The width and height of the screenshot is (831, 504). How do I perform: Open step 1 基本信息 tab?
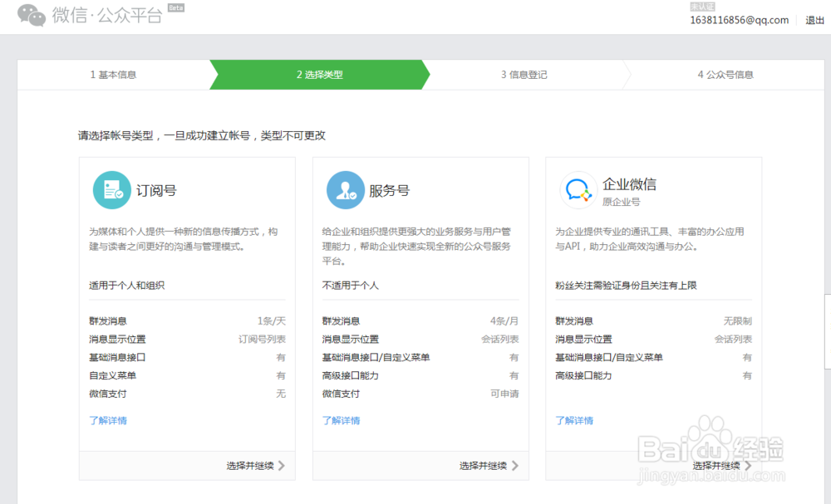[113, 75]
